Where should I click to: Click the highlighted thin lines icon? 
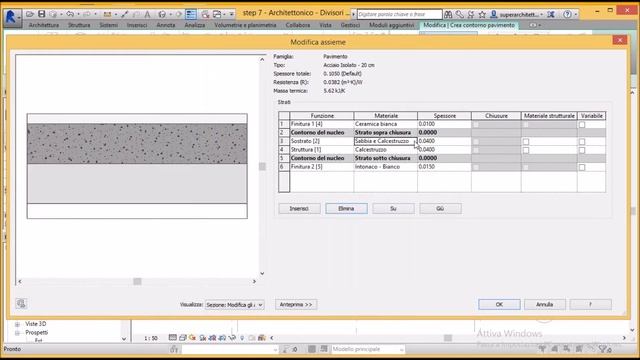pos(191,14)
